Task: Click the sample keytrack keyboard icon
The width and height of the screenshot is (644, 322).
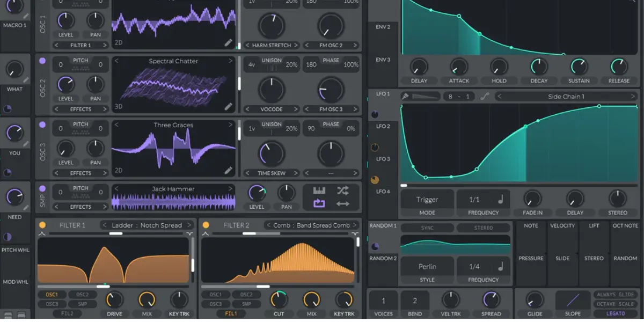Action: click(x=319, y=191)
